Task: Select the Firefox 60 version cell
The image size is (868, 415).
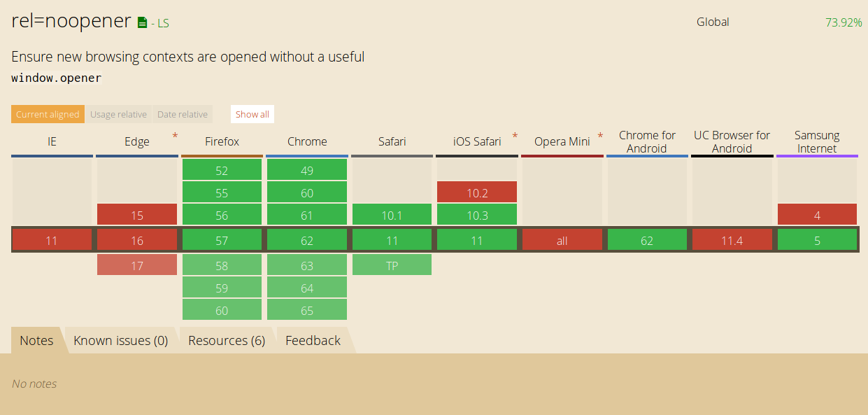Action: coord(222,310)
